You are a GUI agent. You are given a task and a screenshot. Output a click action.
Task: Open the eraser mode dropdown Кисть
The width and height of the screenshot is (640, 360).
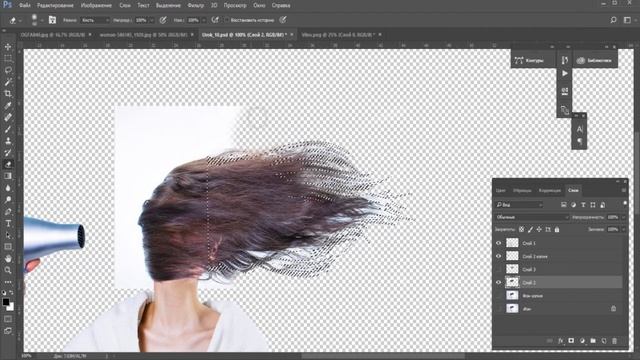[x=95, y=20]
